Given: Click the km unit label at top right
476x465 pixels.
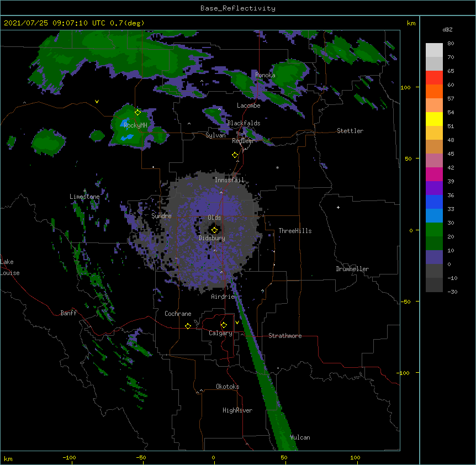Looking at the screenshot, I should click(x=411, y=23).
